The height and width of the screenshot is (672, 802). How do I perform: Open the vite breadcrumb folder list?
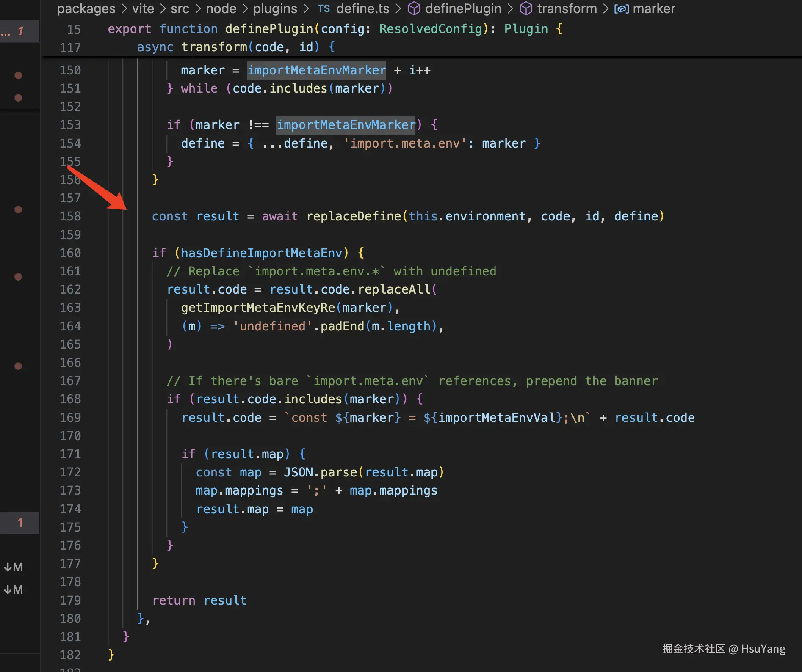(x=143, y=8)
